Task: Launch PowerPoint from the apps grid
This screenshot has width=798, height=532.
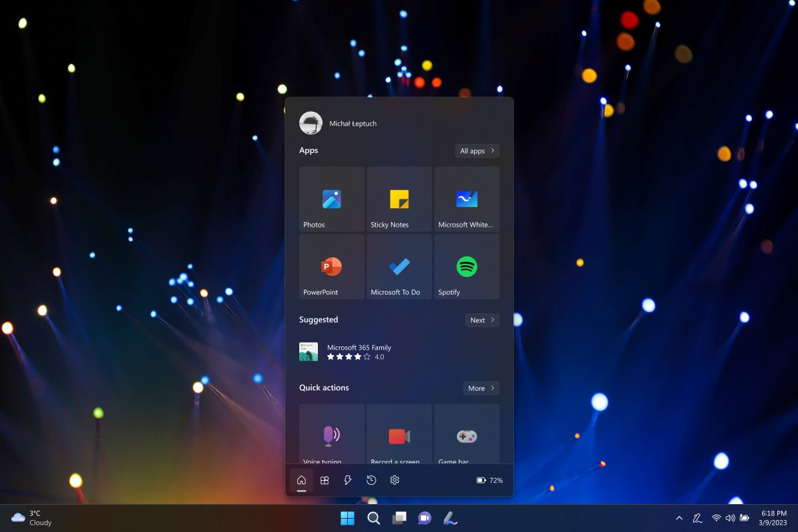Action: (x=332, y=267)
